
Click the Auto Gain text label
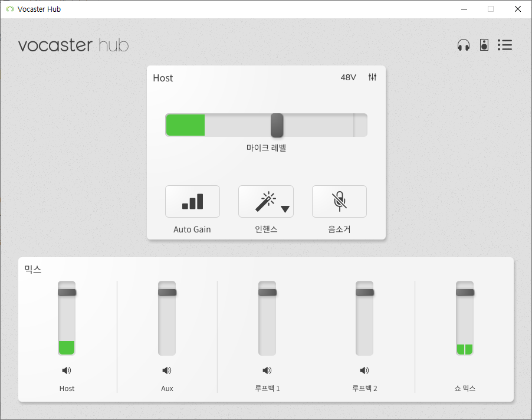click(192, 229)
